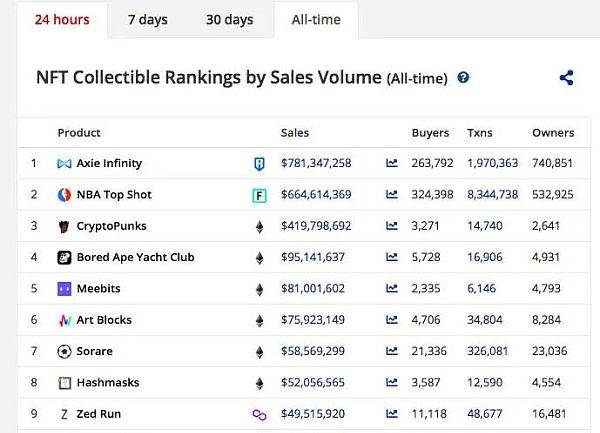The image size is (600, 433).
Task: Click the Ethereum icon in CryptoPunks row
Action: pos(259,227)
